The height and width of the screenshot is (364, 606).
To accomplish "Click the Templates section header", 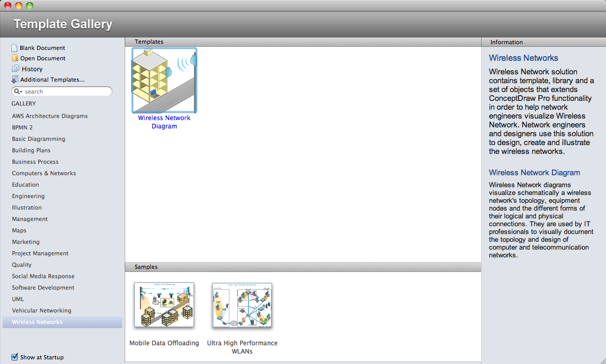I will pos(303,42).
